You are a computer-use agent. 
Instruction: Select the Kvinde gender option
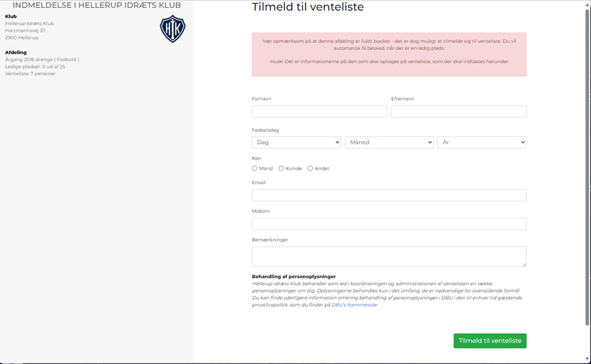point(281,169)
